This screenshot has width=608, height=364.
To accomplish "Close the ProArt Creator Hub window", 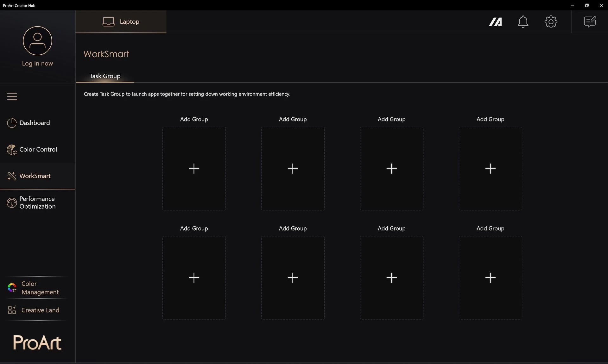I will coord(601,5).
